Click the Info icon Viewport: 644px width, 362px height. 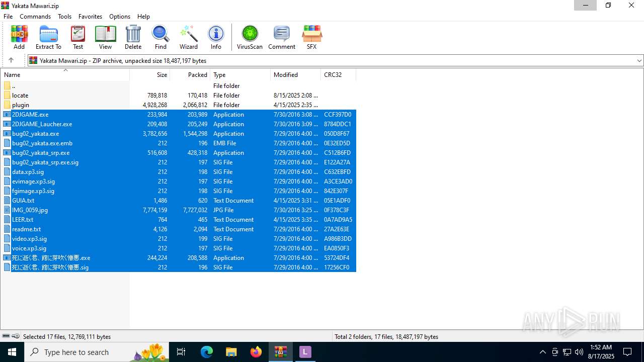coord(216,38)
